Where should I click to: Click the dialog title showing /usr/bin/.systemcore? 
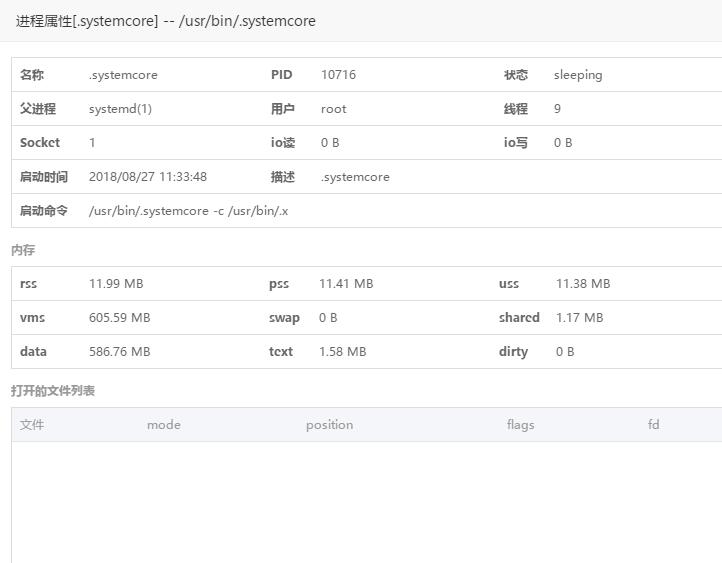165,21
